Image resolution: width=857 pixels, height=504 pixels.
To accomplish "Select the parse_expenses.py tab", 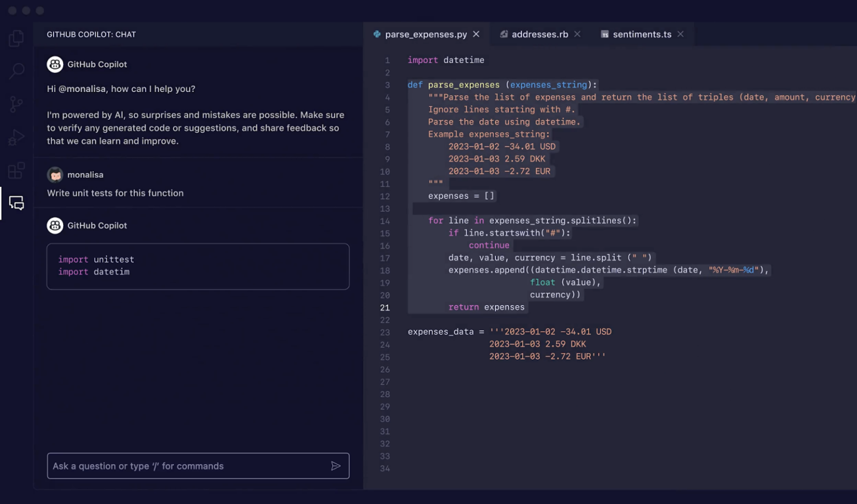I will (426, 34).
